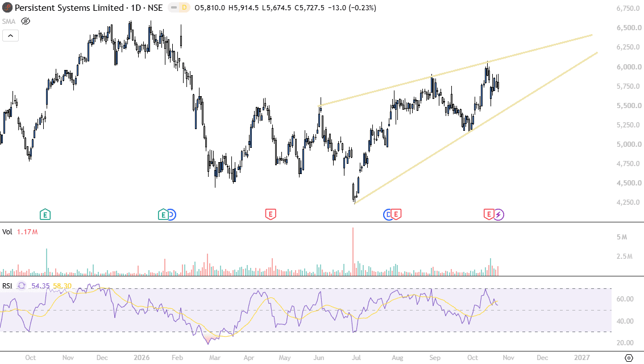Open the red earnings marker beside the lightning icon
The height and width of the screenshot is (364, 644).
coord(489,214)
